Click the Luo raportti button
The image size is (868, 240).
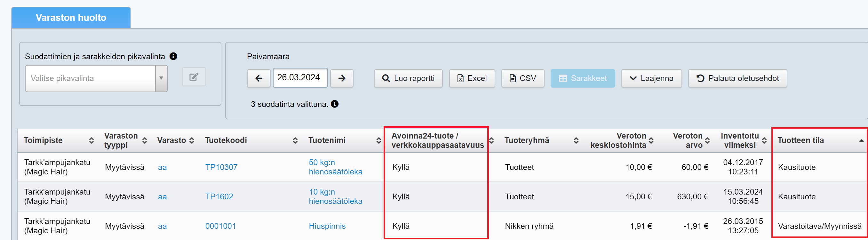coord(408,78)
